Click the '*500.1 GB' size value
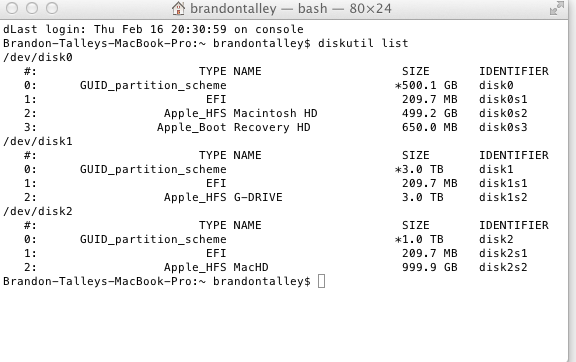 [426, 85]
